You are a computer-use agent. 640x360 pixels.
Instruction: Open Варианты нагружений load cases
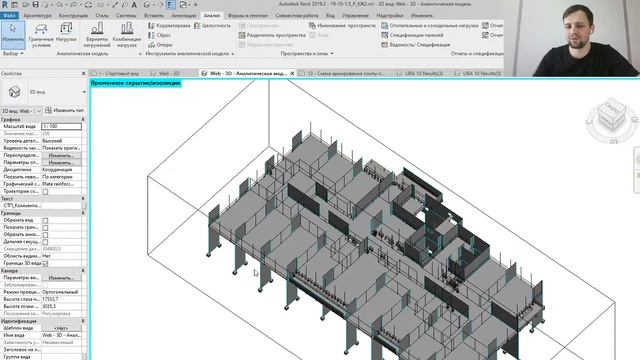[97, 35]
